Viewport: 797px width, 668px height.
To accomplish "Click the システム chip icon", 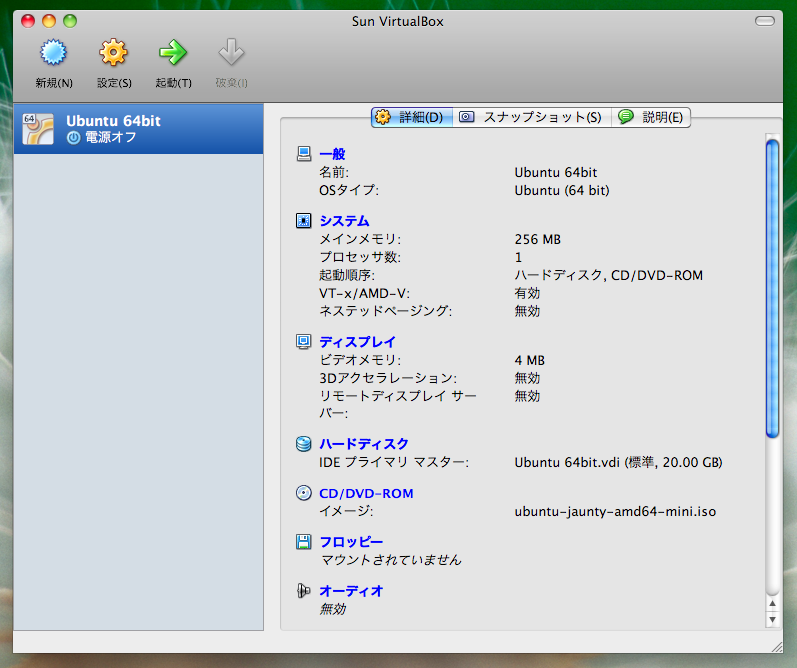I will pos(303,221).
